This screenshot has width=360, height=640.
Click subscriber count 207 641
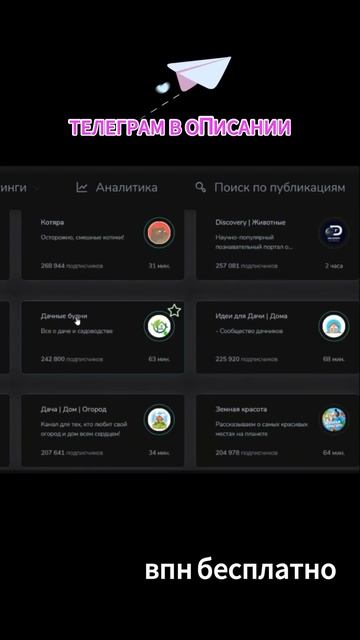(53, 453)
